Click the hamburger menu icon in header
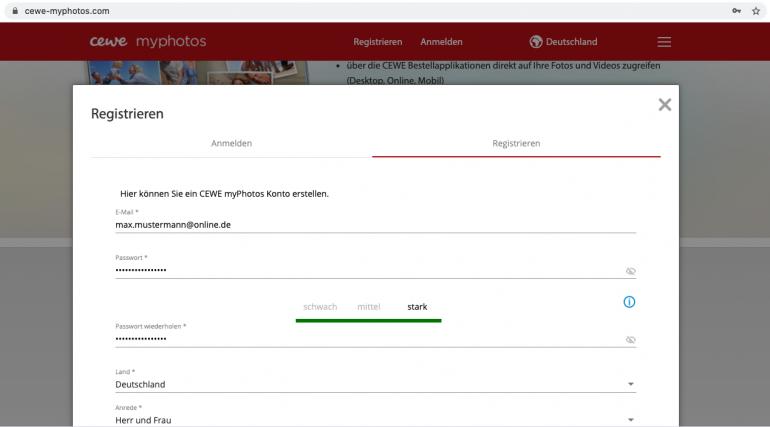This screenshot has width=770, height=427. point(664,42)
